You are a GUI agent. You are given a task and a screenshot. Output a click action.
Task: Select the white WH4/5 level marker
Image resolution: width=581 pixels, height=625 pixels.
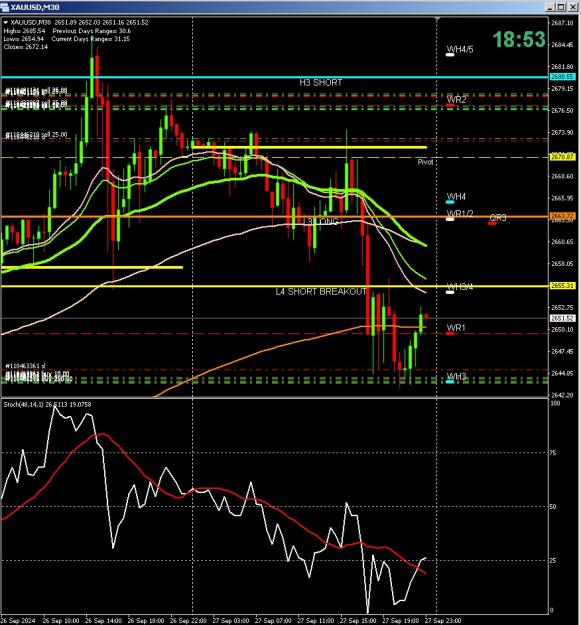[450, 55]
